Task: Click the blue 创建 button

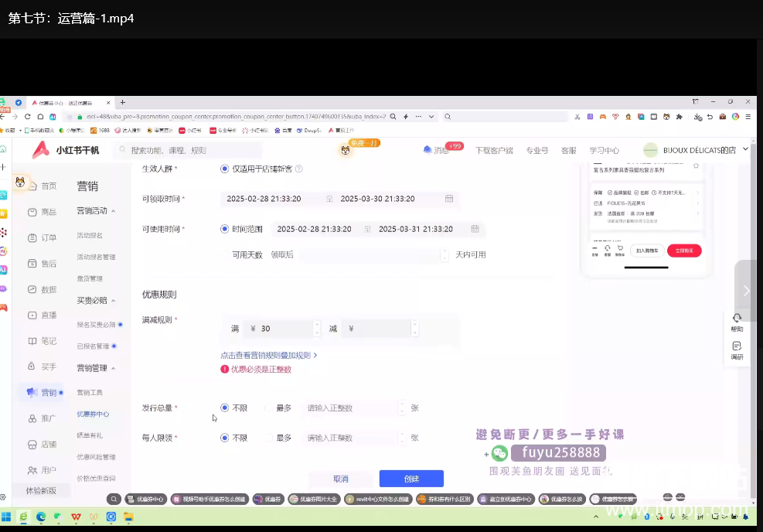Action: tap(411, 479)
